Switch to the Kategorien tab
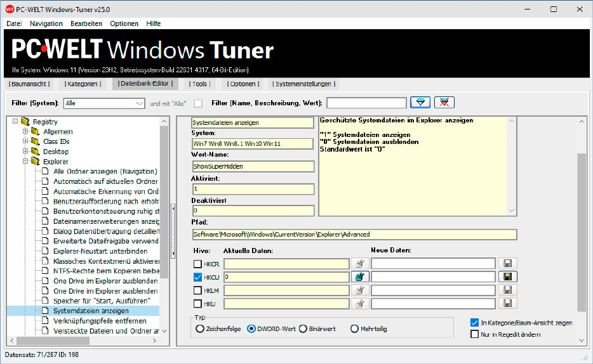 click(83, 84)
